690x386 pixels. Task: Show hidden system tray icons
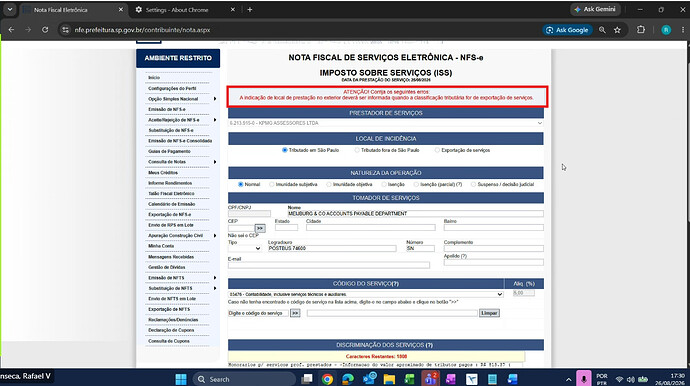569,379
